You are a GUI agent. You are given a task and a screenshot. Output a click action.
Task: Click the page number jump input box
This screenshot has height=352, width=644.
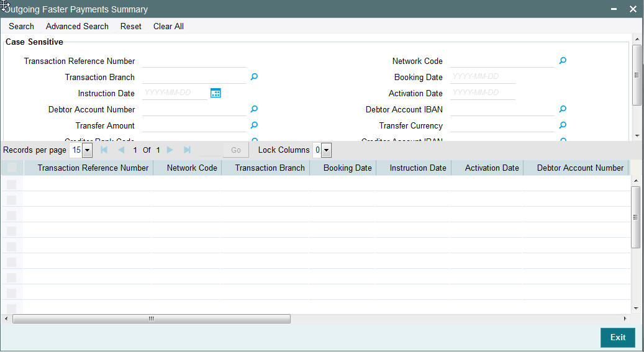[x=210, y=150]
